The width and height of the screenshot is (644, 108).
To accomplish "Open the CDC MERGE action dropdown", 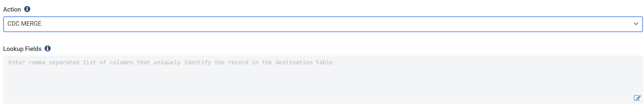I will click(x=322, y=24).
